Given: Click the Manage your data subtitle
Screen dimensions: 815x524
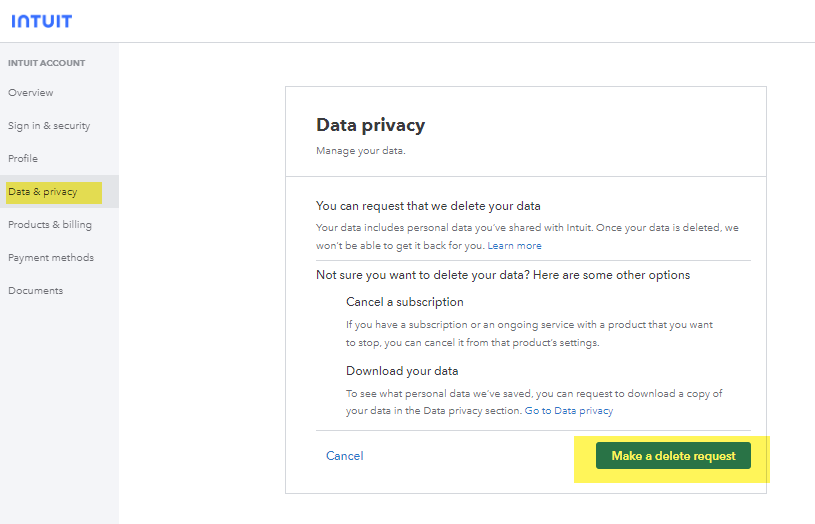Looking at the screenshot, I should click(361, 151).
